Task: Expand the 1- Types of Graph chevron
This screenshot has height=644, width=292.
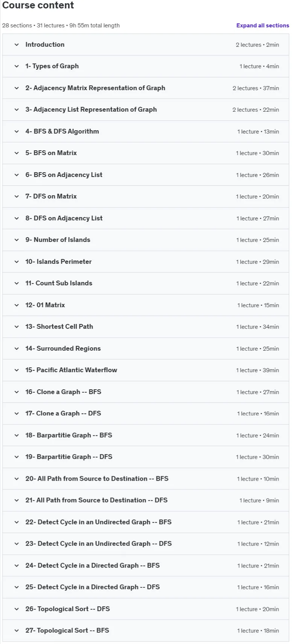Action: tap(16, 66)
